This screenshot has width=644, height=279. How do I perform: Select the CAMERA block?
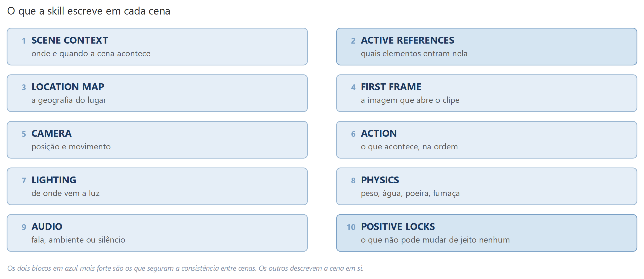coord(157,140)
